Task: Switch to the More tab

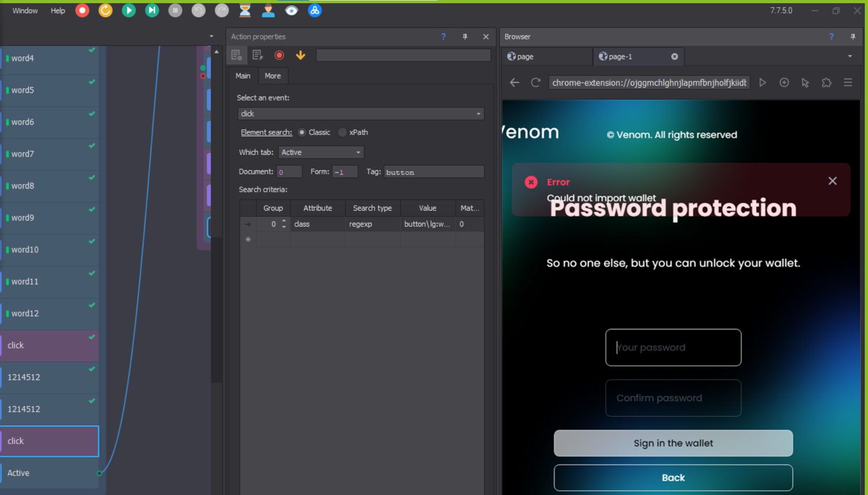Action: click(x=273, y=76)
